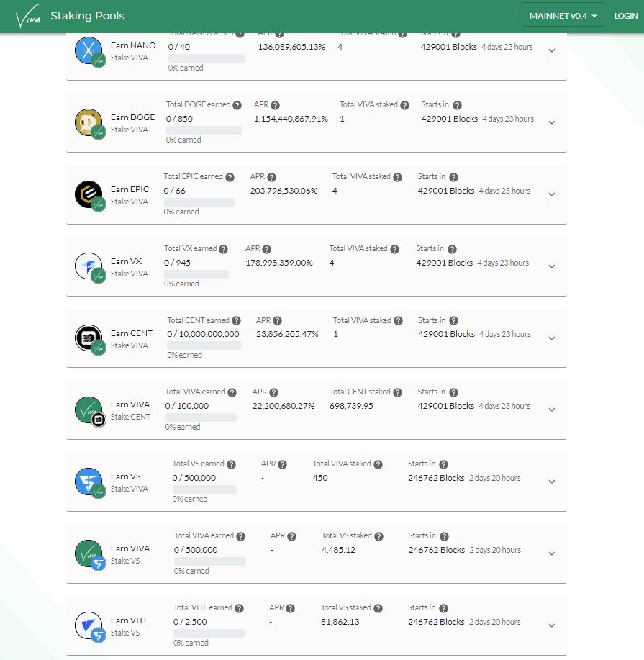The width and height of the screenshot is (644, 660).
Task: Click APR help icon in CENT row
Action: click(277, 321)
